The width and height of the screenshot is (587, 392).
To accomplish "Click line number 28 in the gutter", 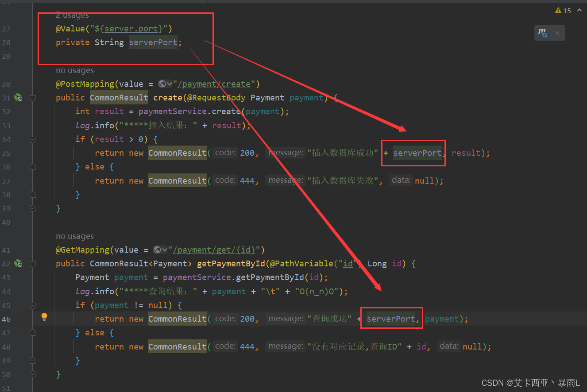I will [x=6, y=42].
